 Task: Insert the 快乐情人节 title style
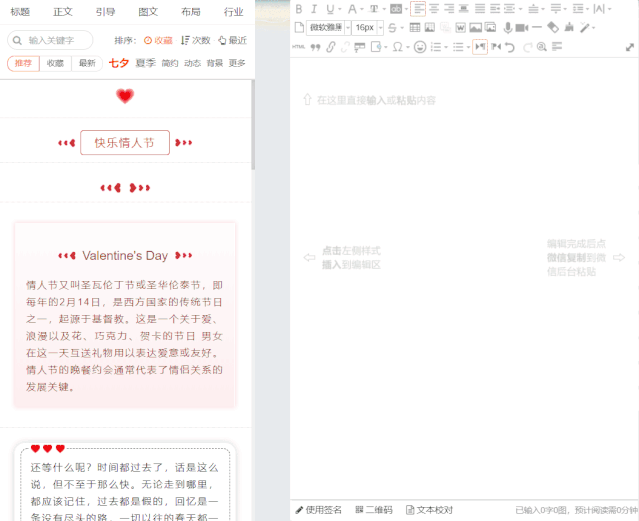(125, 142)
